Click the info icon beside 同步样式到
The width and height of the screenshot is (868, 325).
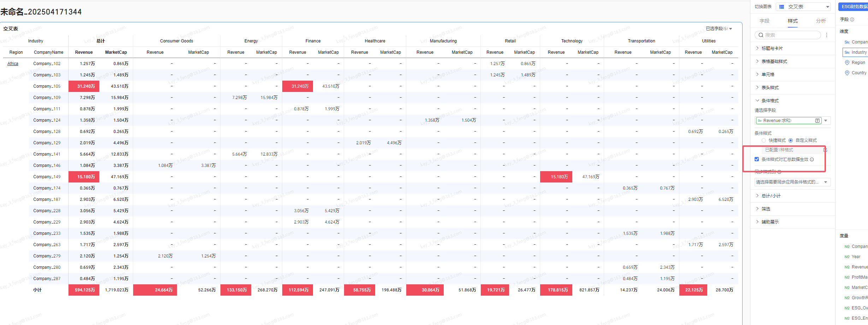pyautogui.click(x=779, y=172)
